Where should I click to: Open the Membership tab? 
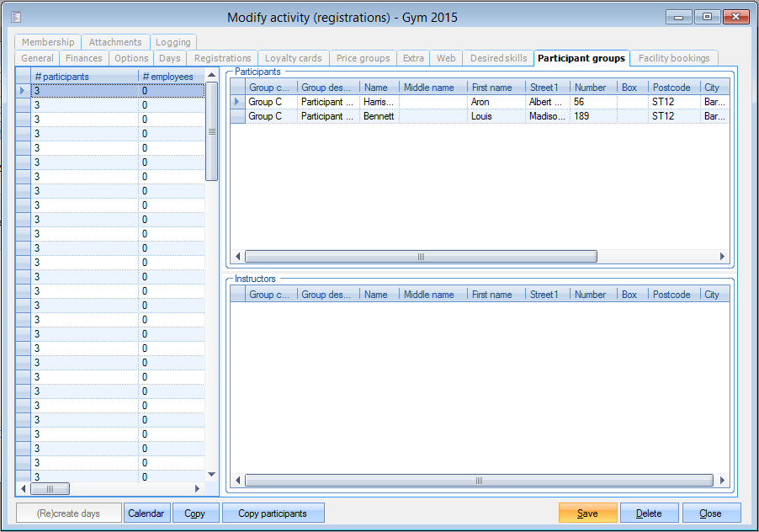point(48,42)
